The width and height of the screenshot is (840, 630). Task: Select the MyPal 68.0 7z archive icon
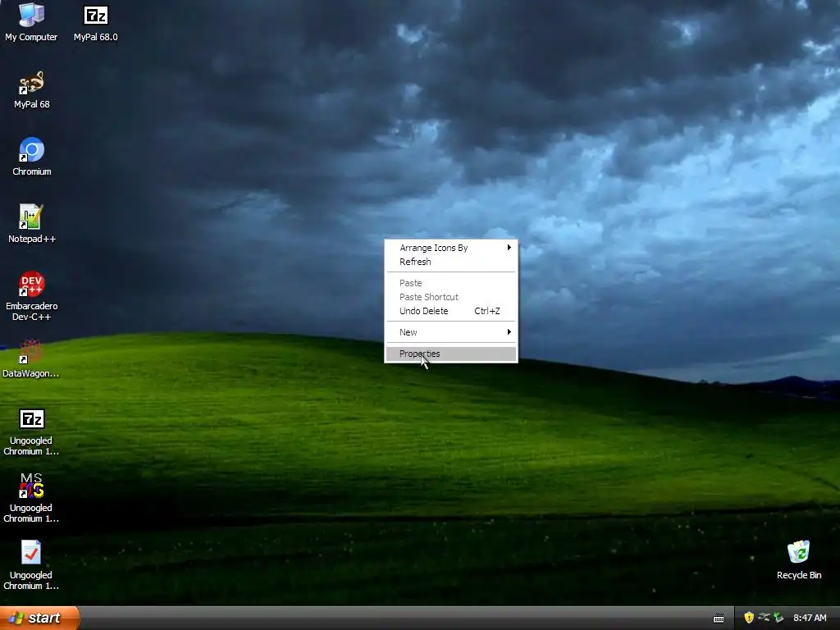(x=96, y=21)
